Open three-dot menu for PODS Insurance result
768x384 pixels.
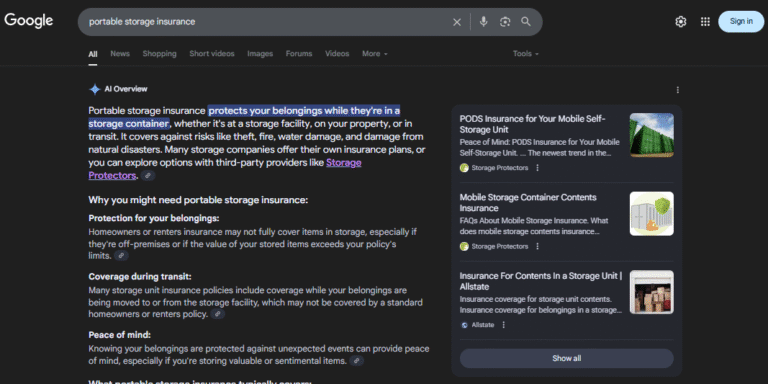[x=537, y=168]
